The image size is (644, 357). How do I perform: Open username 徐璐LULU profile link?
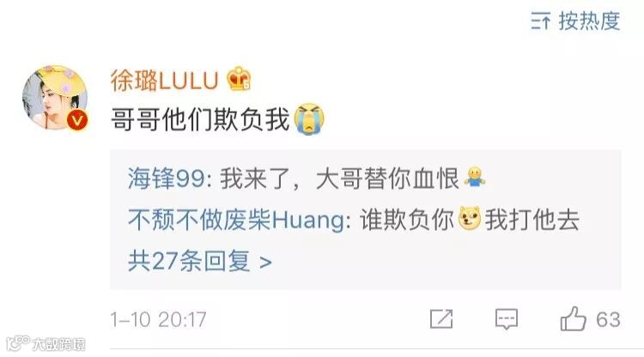click(x=164, y=80)
